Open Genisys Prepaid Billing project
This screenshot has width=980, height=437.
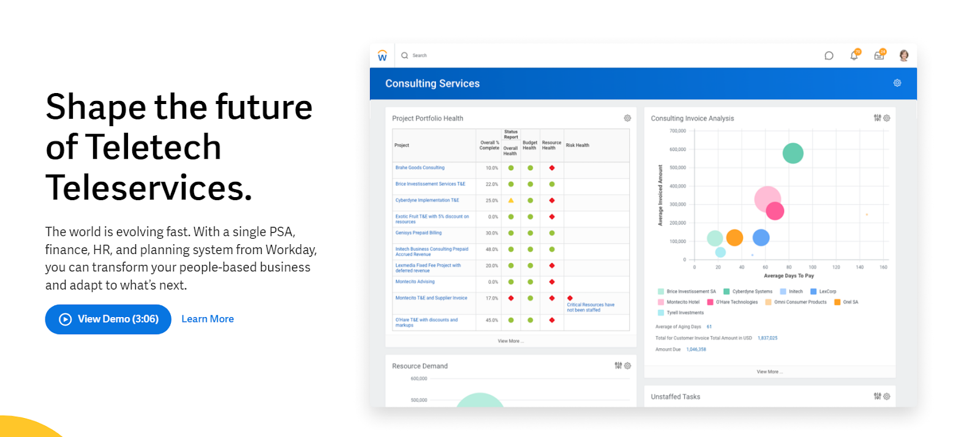(x=418, y=233)
